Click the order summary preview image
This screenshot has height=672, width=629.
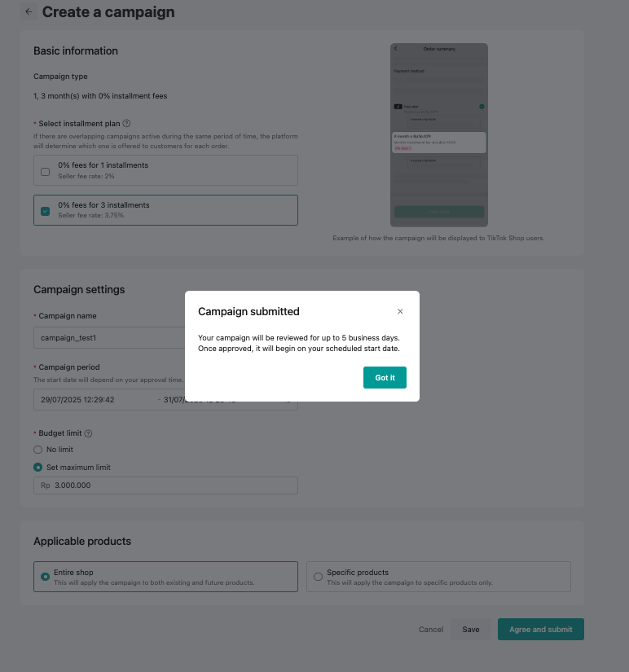(x=438, y=134)
